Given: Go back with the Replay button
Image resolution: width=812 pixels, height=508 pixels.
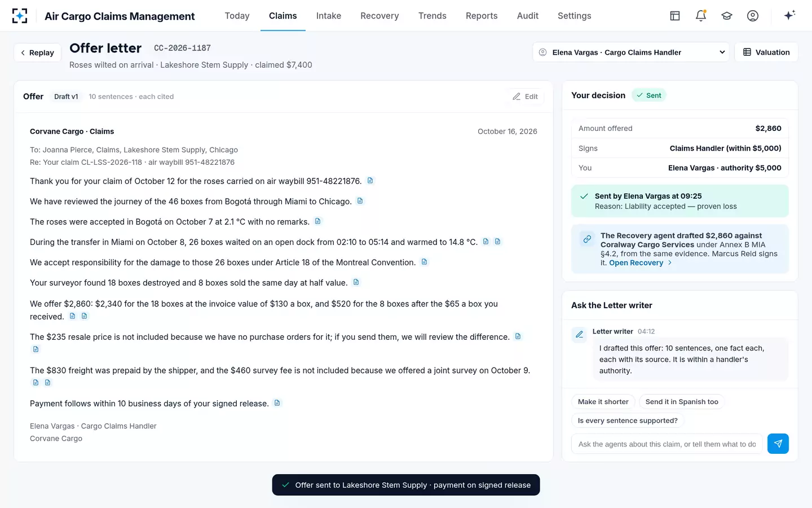Looking at the screenshot, I should (37, 52).
